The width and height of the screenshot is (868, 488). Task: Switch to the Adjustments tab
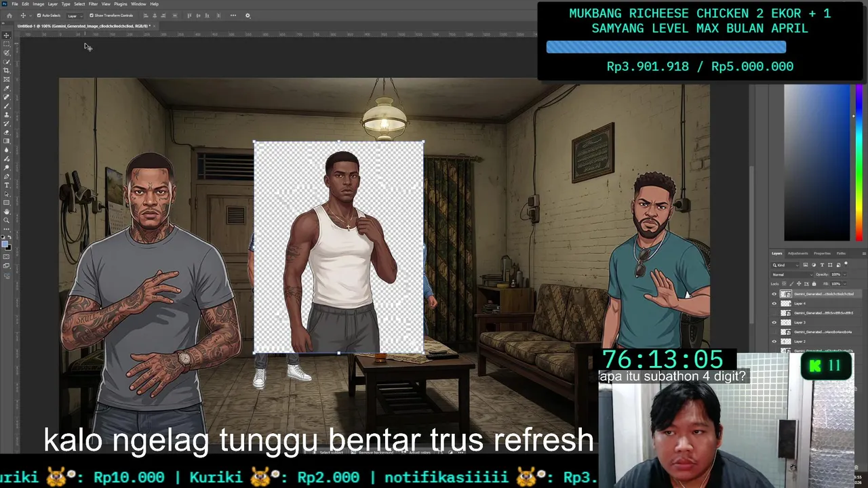point(797,253)
